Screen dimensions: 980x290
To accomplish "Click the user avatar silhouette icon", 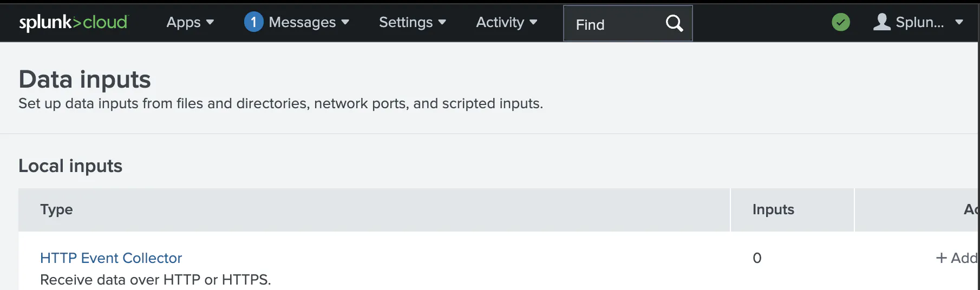I will 881,22.
